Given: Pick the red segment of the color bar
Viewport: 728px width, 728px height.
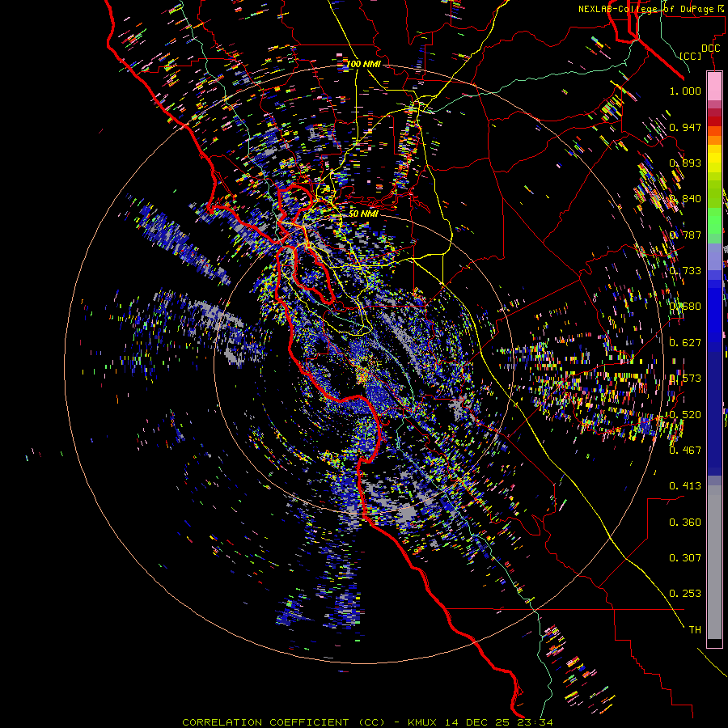Looking at the screenshot, I should (714, 121).
